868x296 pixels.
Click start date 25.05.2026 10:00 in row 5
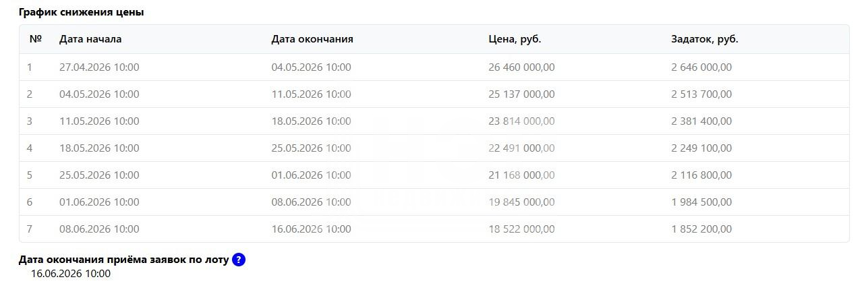99,175
